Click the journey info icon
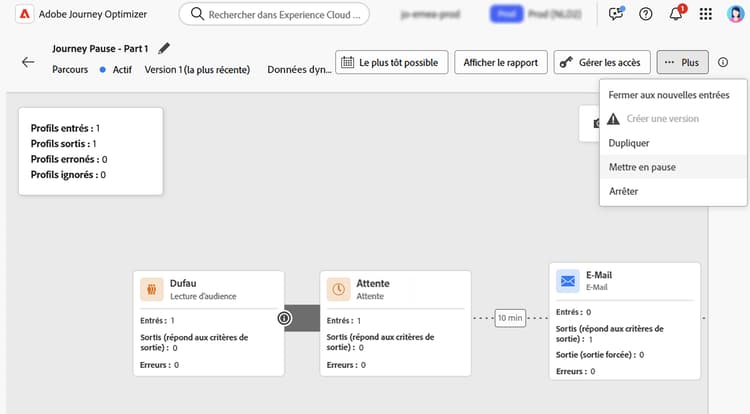750x414 pixels. (x=723, y=62)
